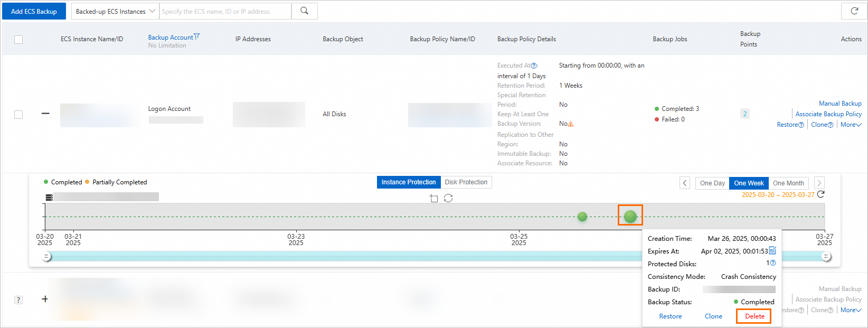Screen dimensions: 868x328
Task: Tick the checkbox for the Logon Account row
Action: 18,115
